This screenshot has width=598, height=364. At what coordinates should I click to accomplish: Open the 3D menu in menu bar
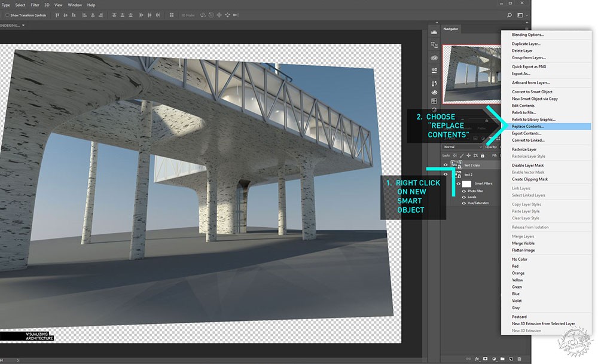click(x=47, y=5)
